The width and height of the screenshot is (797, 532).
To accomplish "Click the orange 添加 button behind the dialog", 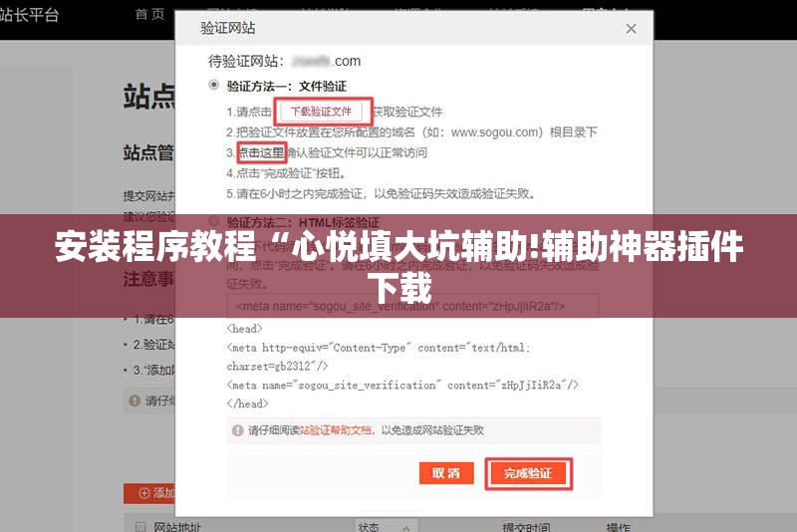I will [149, 493].
